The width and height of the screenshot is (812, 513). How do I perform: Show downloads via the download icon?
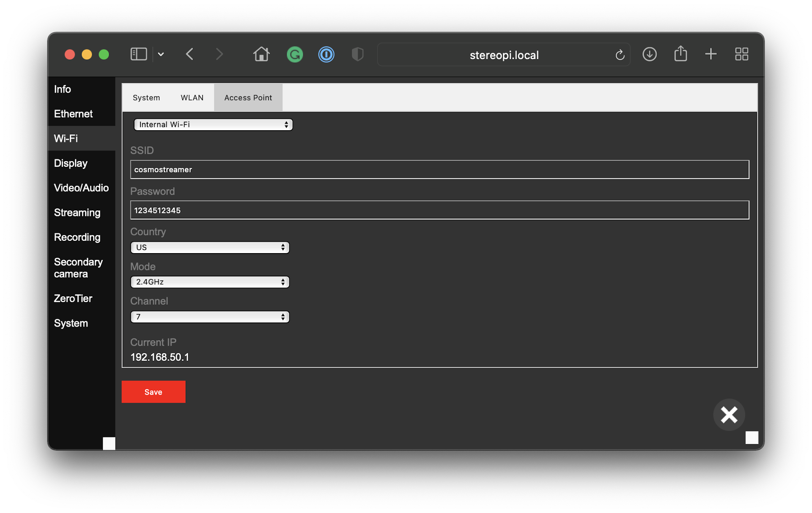(649, 54)
